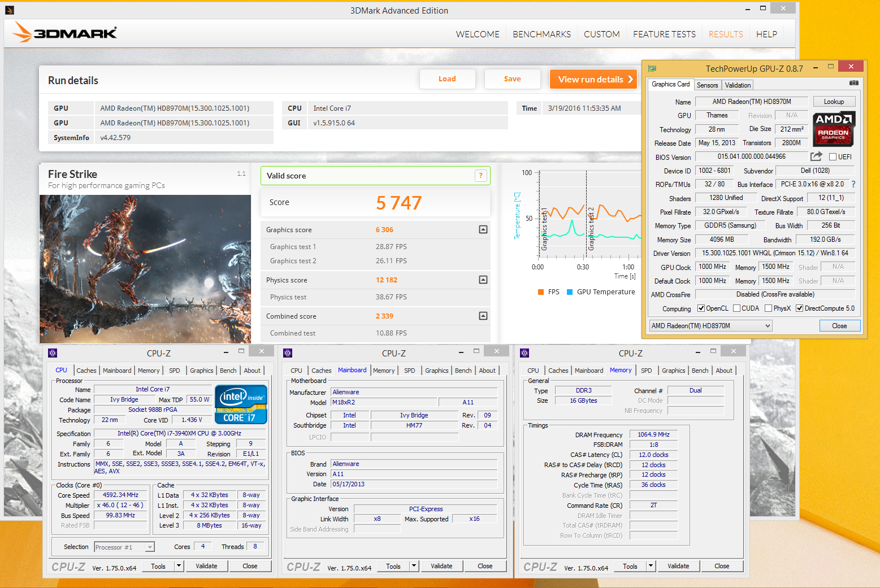Click the BIOS share export icon in GPU-Z

coord(816,156)
